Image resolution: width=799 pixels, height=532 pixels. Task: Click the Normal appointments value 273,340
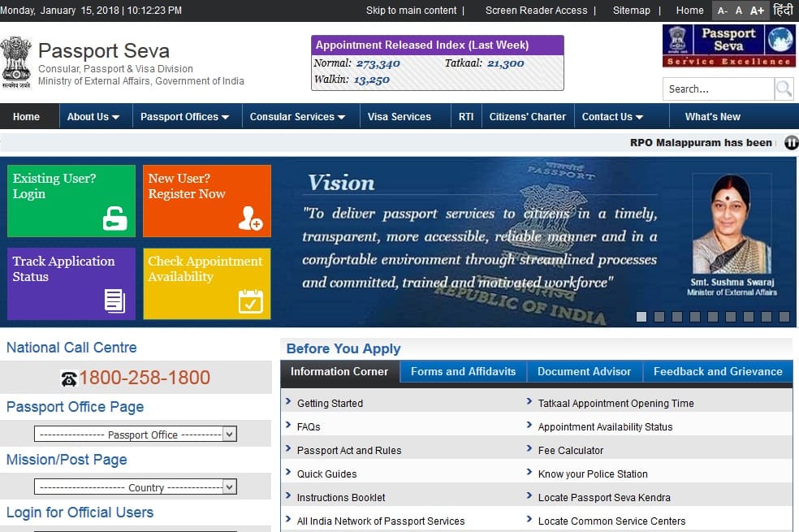pyautogui.click(x=378, y=63)
